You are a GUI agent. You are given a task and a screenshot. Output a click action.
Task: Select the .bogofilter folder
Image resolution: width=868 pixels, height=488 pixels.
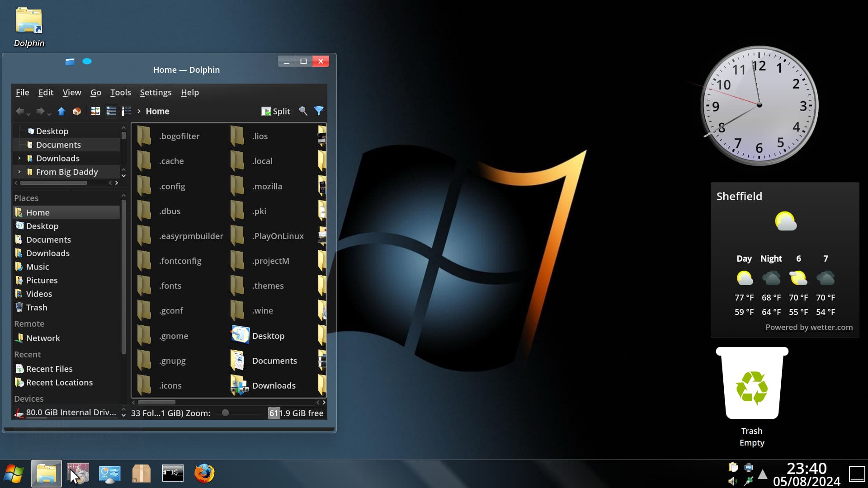click(168, 136)
